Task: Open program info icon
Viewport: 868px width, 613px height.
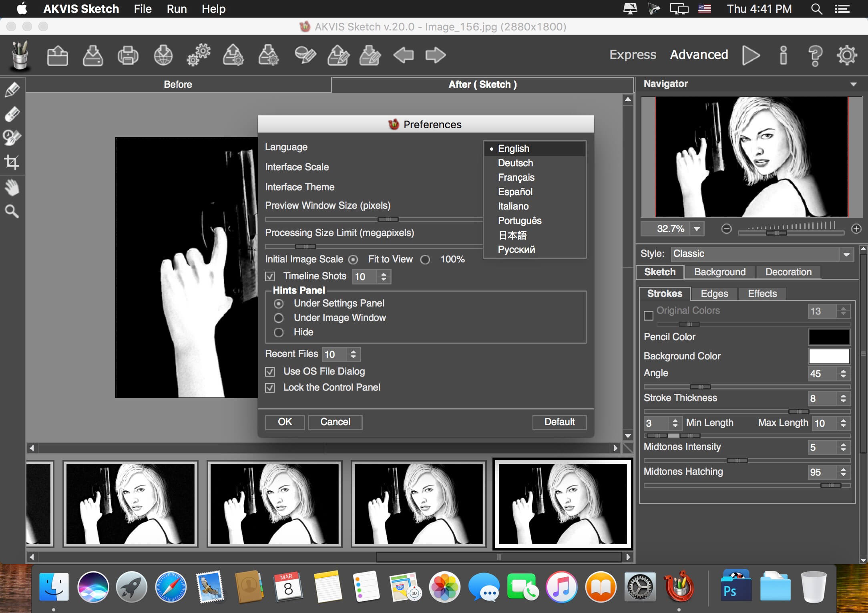Action: pos(783,55)
